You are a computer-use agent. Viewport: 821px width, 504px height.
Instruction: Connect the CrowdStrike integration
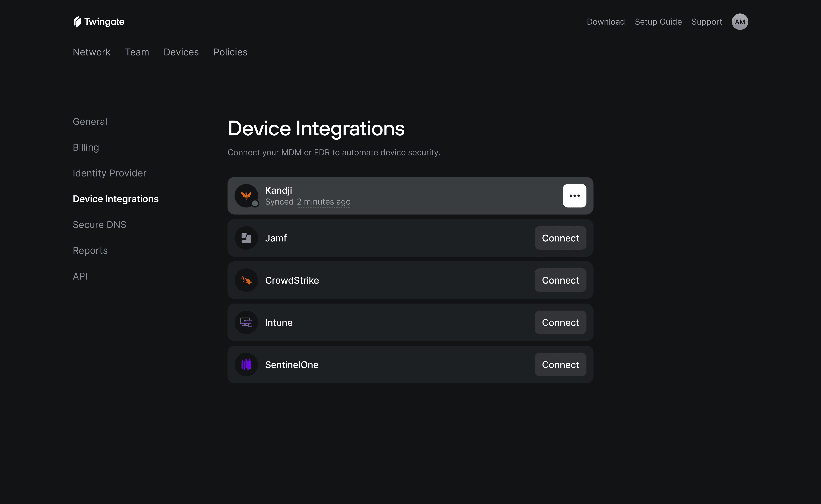coord(560,280)
